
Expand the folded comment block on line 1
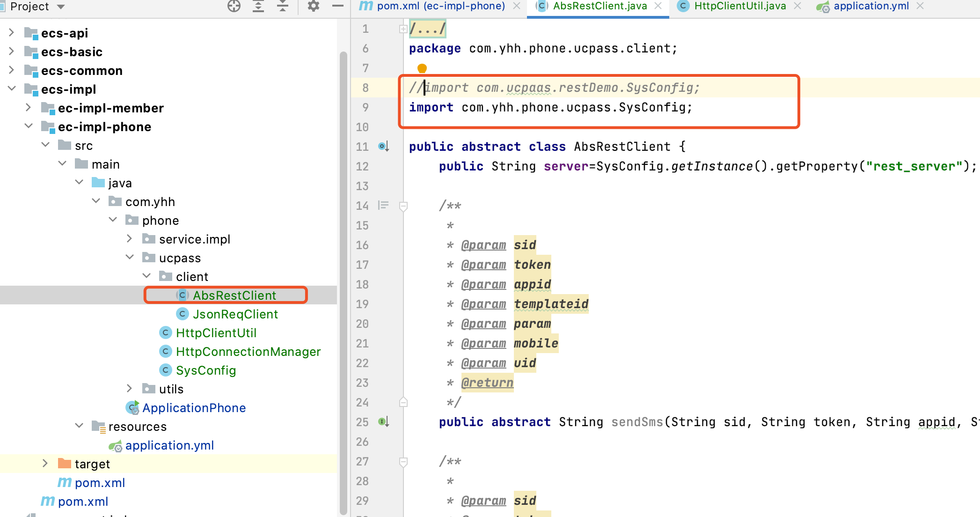click(x=403, y=29)
